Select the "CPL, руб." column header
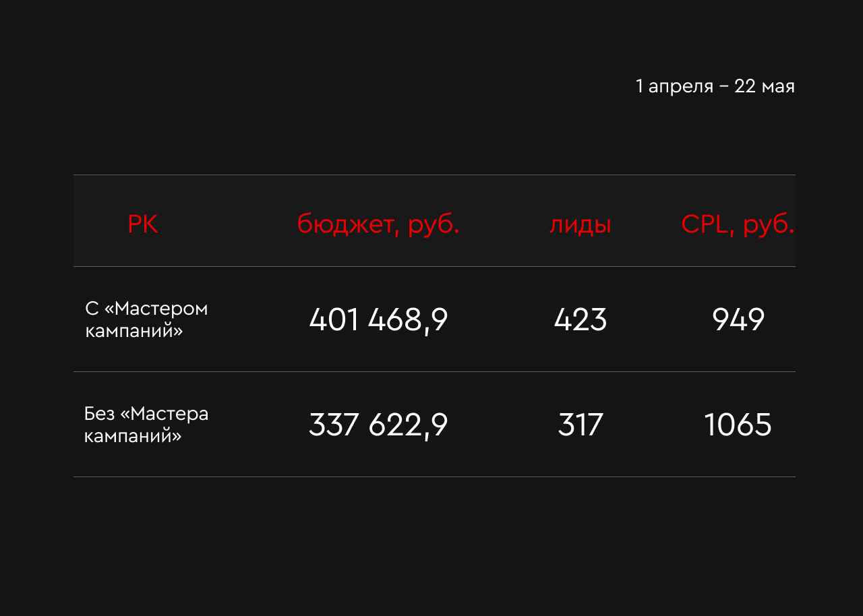The height and width of the screenshot is (616, 863). tap(737, 224)
